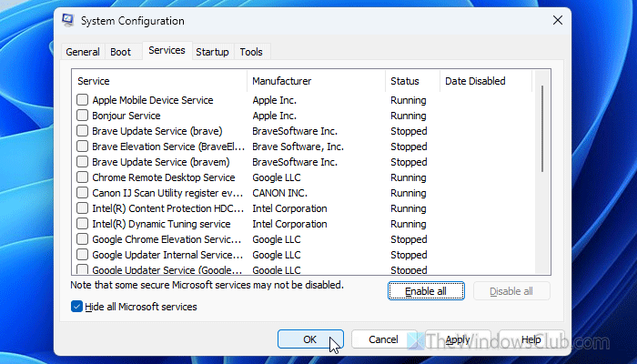637x364 pixels.
Task: Tick the Canon IJ Scan Utility checkbox
Action: click(x=83, y=193)
